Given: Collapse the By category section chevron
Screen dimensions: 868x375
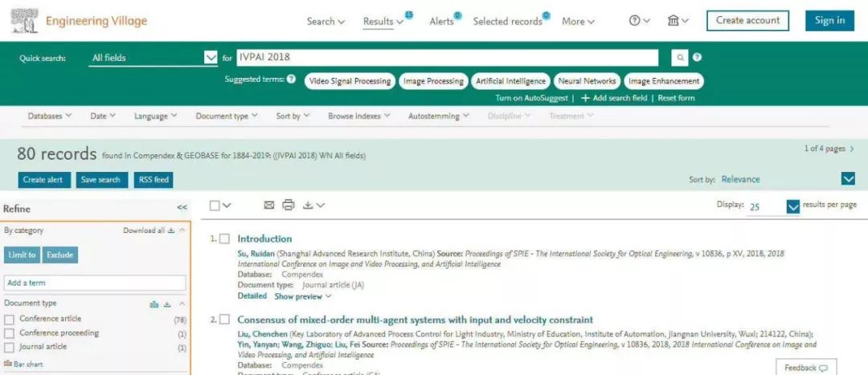Looking at the screenshot, I should [x=182, y=230].
